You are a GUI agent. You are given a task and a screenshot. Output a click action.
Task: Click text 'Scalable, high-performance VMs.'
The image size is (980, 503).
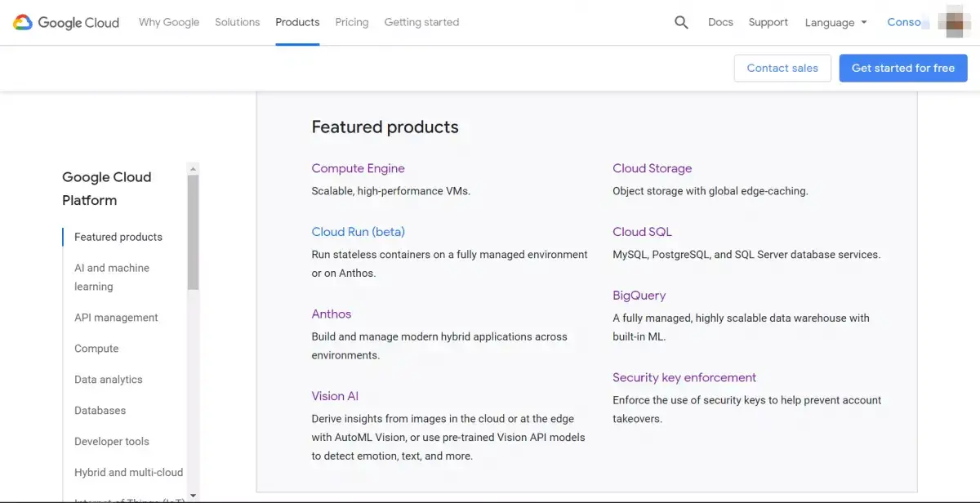click(391, 191)
